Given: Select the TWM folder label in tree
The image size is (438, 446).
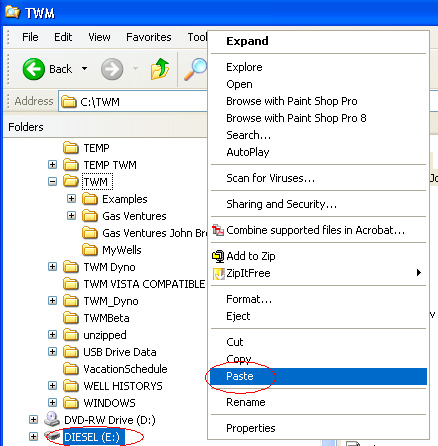Looking at the screenshot, I should 97,182.
